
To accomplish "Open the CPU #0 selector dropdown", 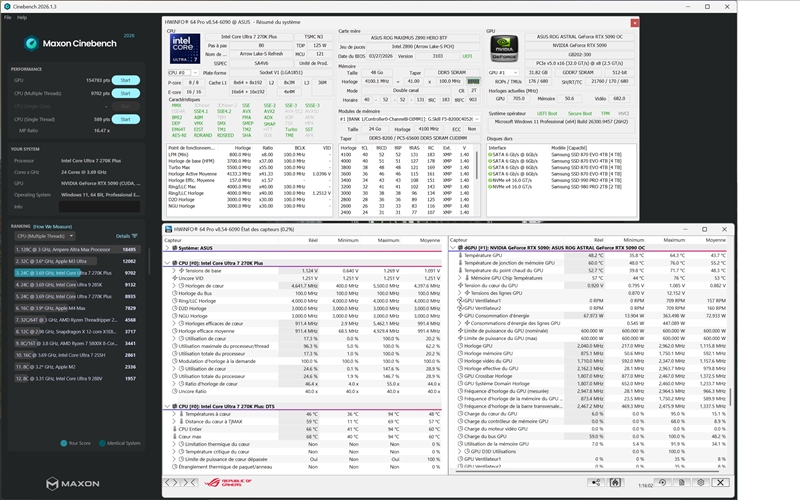I will [x=183, y=73].
